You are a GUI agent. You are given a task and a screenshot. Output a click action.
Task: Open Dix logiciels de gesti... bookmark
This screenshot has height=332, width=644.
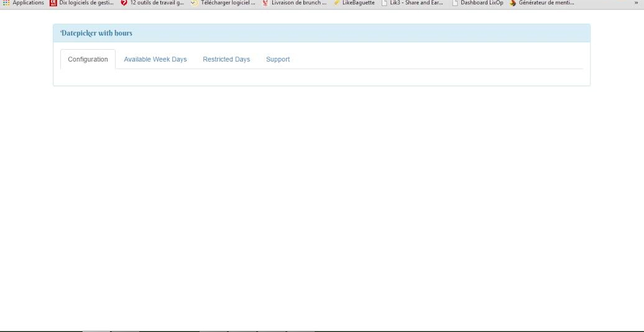[81, 3]
